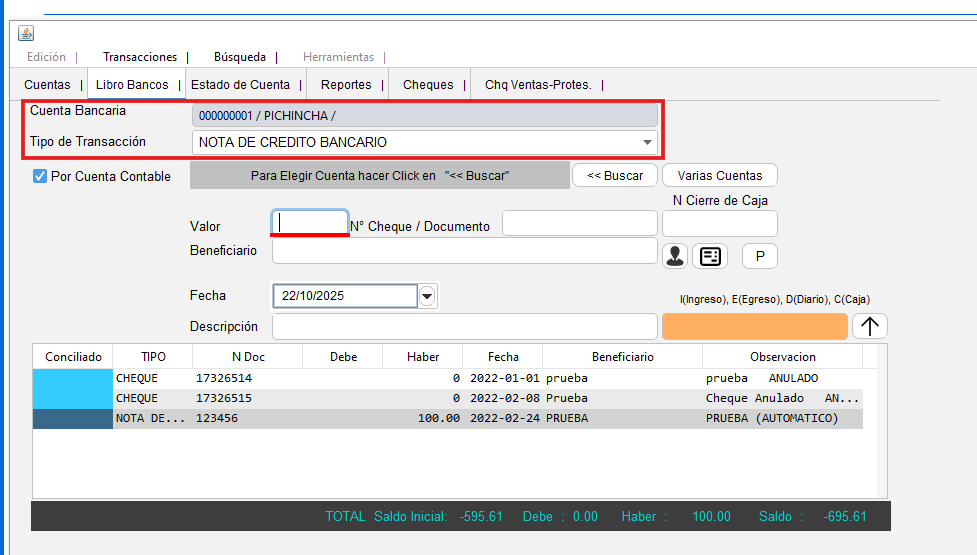
Task: Open the Transacciones menu
Action: pos(140,57)
